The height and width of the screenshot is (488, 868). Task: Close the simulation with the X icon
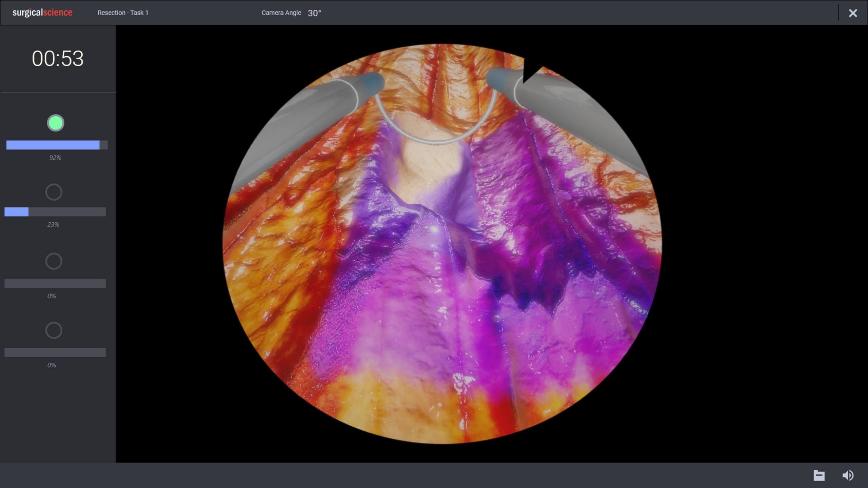tap(853, 13)
